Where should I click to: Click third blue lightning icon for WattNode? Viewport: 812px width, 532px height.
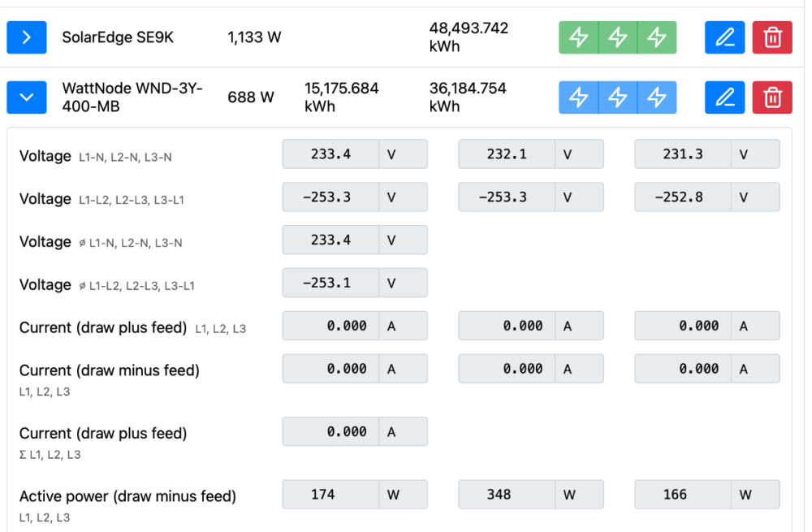pos(657,97)
